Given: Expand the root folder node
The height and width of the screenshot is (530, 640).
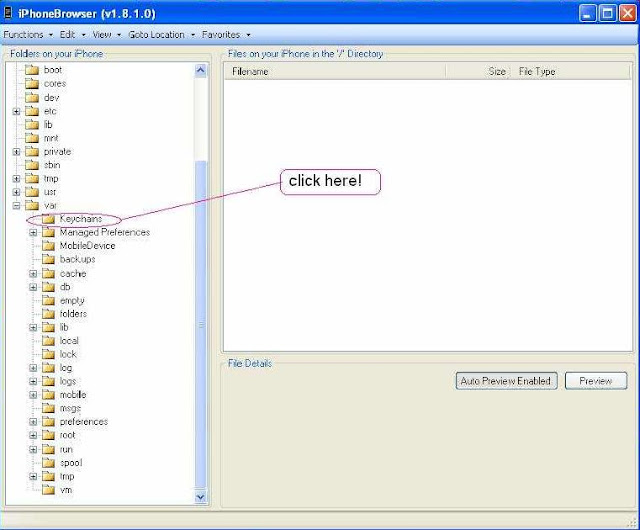Looking at the screenshot, I should click(x=33, y=435).
